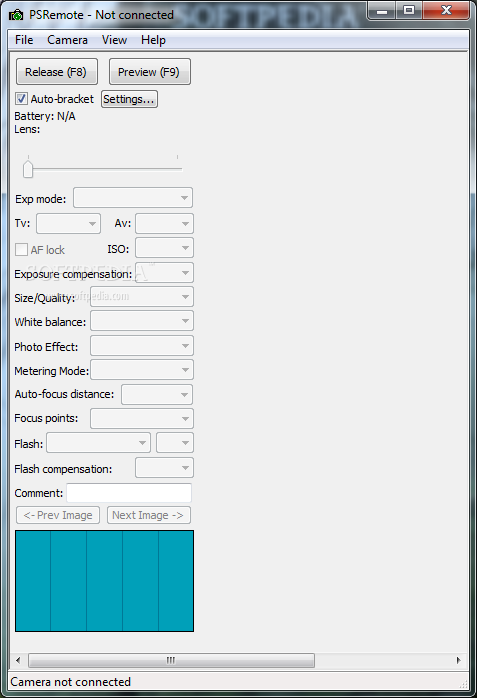The image size is (477, 698).
Task: Expand the Auto-focus distance dropdown
Action: (157, 394)
